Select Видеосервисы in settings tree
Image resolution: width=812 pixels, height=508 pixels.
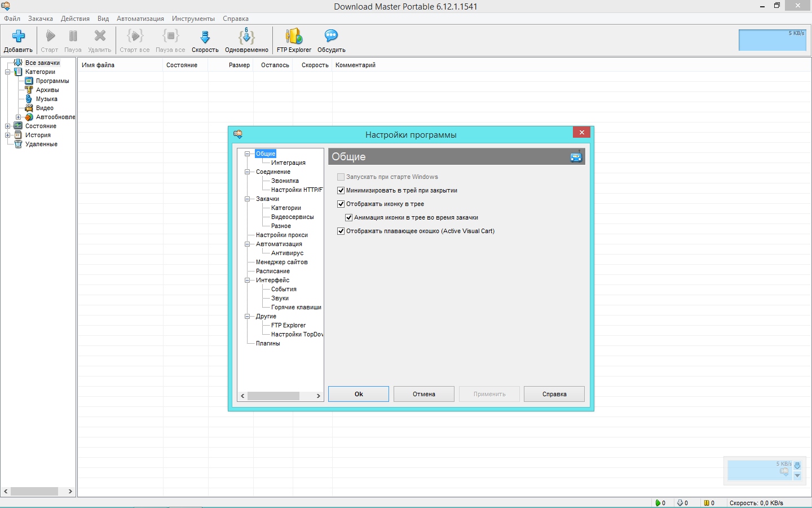pyautogui.click(x=293, y=217)
